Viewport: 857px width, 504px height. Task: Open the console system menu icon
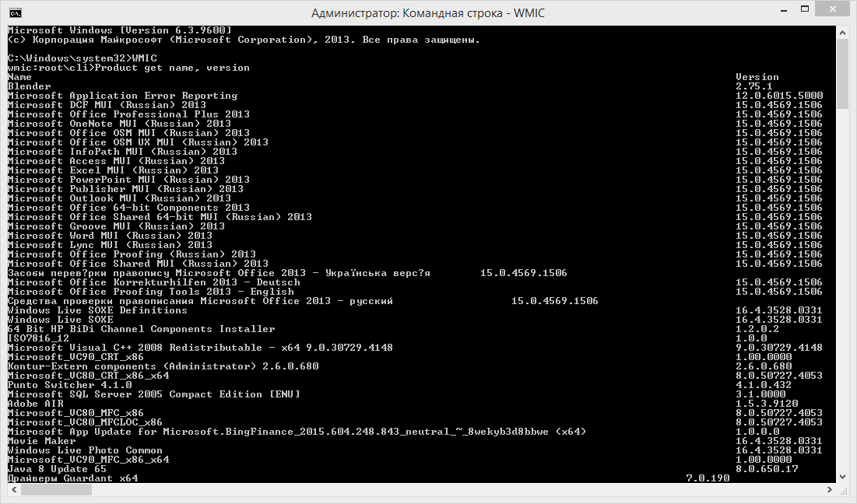click(x=16, y=12)
